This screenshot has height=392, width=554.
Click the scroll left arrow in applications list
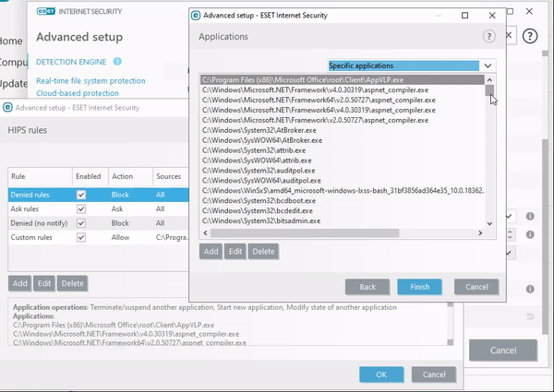[205, 232]
